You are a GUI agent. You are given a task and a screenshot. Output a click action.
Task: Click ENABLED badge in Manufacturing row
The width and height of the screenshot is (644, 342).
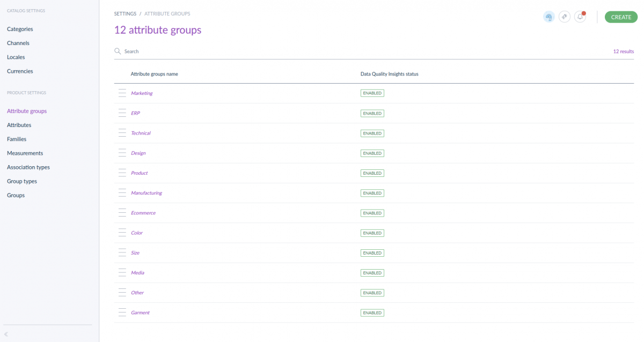[x=372, y=193]
